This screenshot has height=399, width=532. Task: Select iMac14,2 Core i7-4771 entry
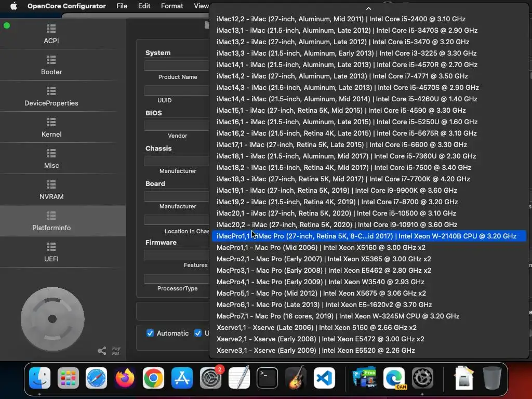point(369,76)
